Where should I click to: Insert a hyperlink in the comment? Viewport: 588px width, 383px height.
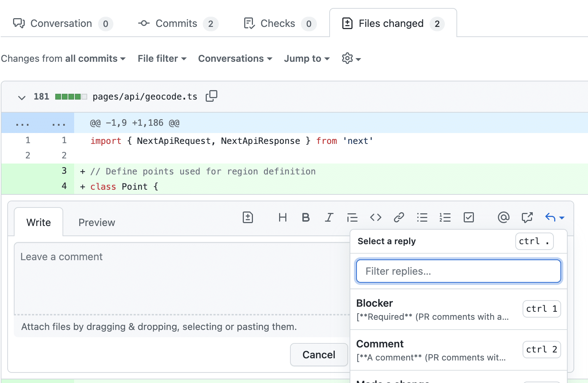399,217
